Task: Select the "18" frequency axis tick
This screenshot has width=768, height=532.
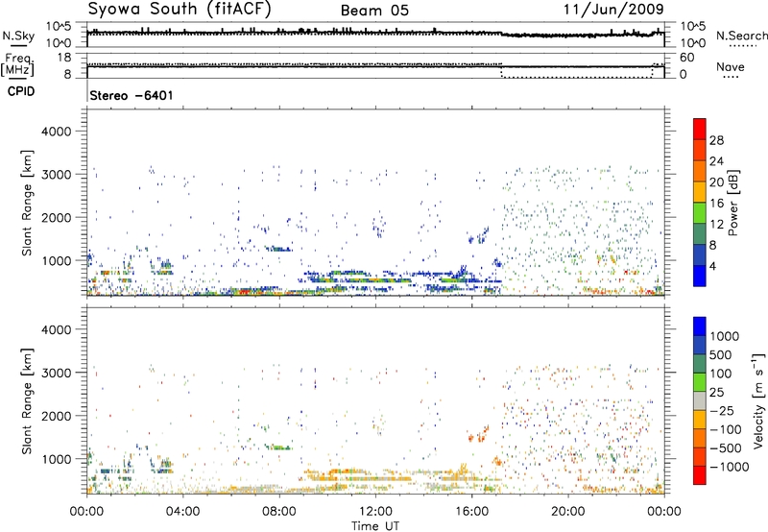Action: (x=64, y=58)
